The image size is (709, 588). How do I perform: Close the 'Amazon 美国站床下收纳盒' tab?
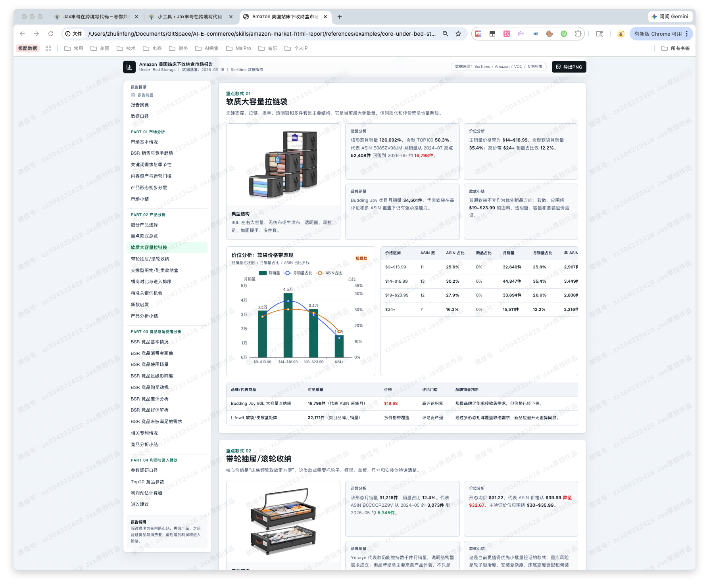[325, 17]
